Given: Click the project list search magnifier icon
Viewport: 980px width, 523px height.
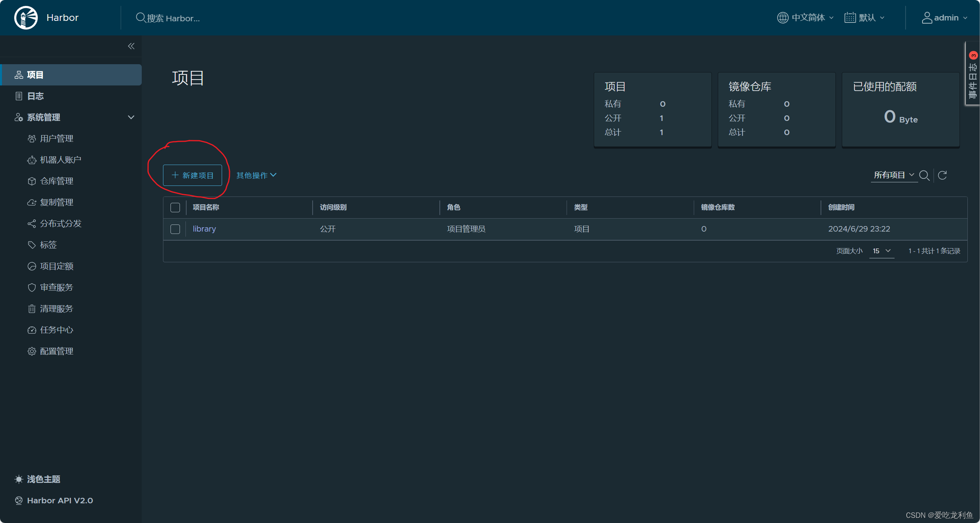Looking at the screenshot, I should coord(924,175).
